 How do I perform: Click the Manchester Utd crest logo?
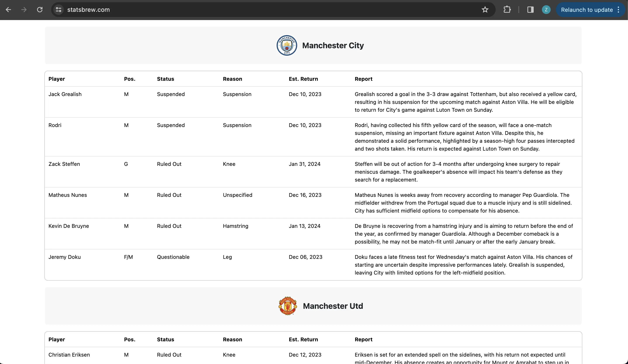(288, 306)
